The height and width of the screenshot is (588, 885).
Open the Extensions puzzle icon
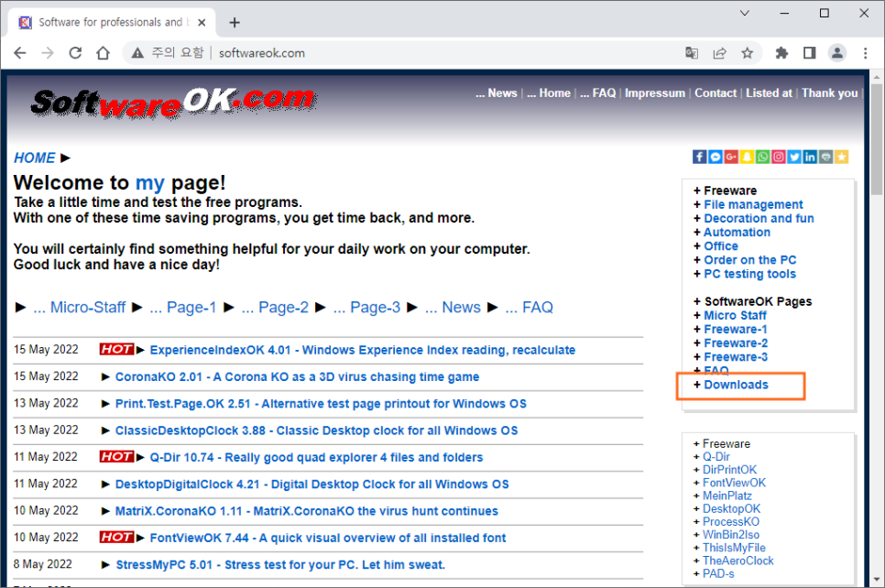781,53
